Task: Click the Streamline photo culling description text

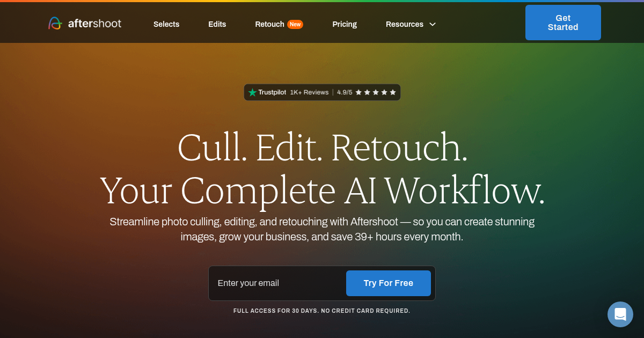Action: tap(322, 229)
